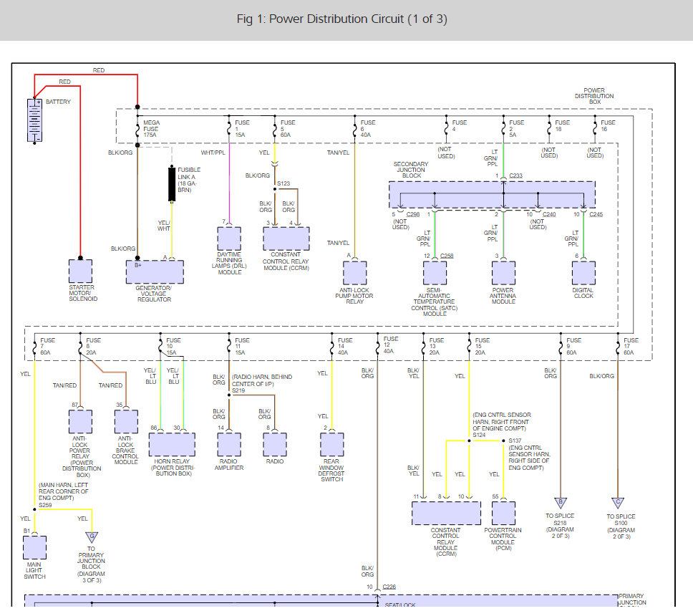Click the Secondary Junction Block box
Screen dimensions: 693x616
point(492,195)
